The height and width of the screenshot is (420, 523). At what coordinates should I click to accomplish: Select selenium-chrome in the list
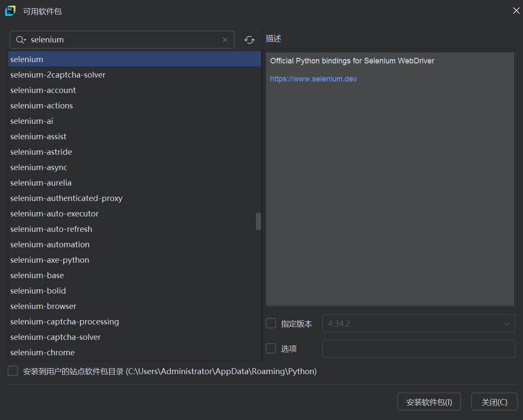[135, 352]
